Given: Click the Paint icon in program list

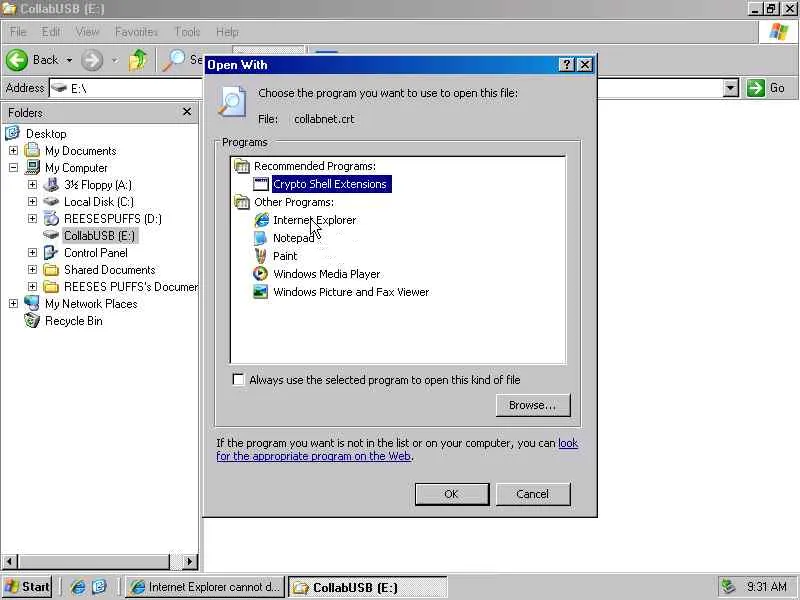Looking at the screenshot, I should click(261, 256).
